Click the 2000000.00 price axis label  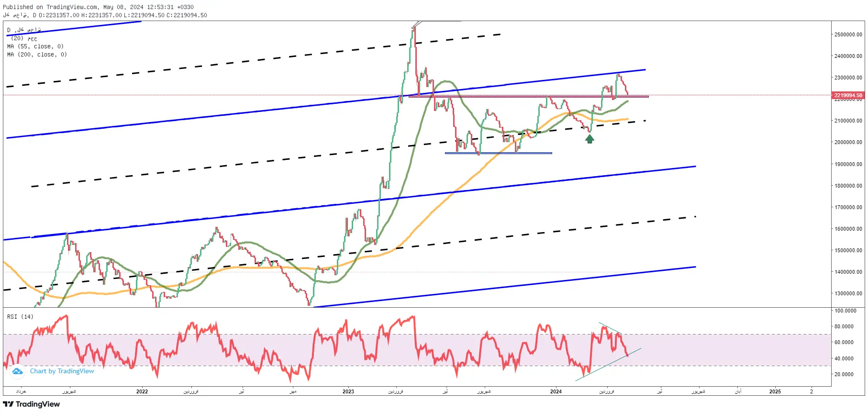point(848,142)
